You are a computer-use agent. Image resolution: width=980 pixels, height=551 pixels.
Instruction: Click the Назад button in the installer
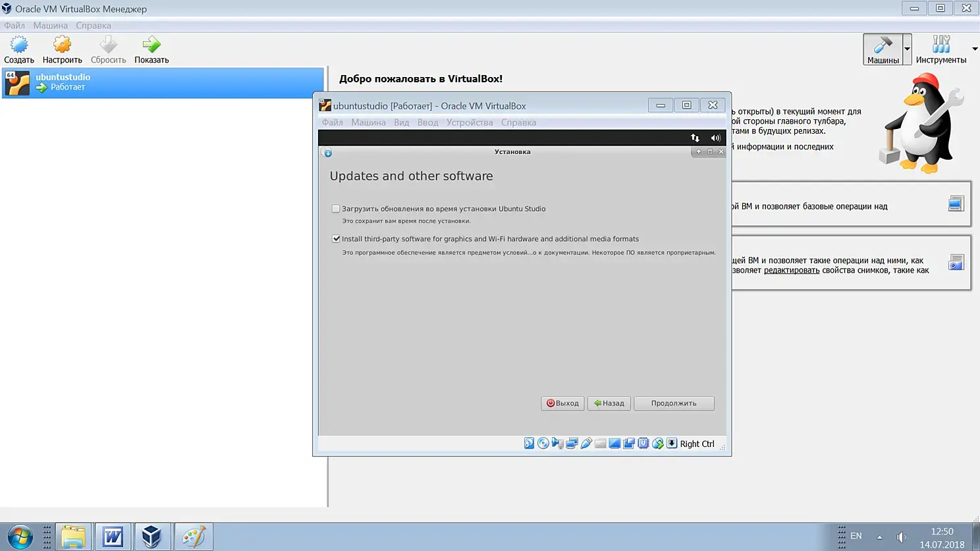click(609, 404)
